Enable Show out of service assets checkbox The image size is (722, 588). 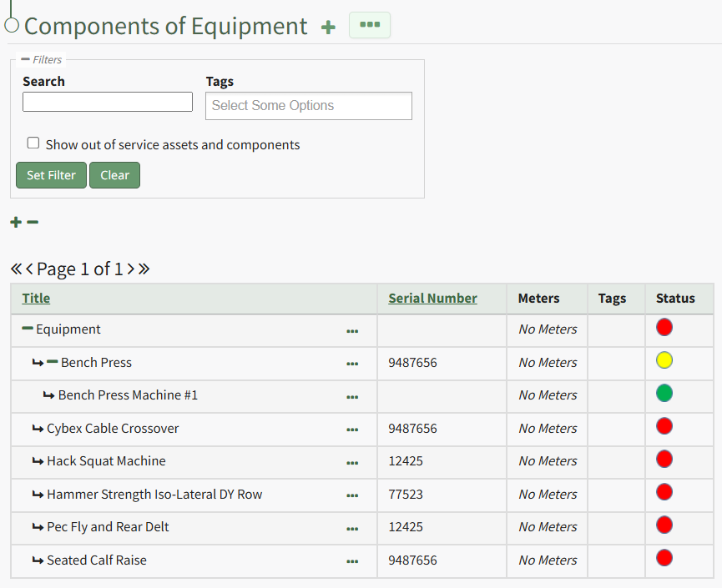(x=33, y=143)
